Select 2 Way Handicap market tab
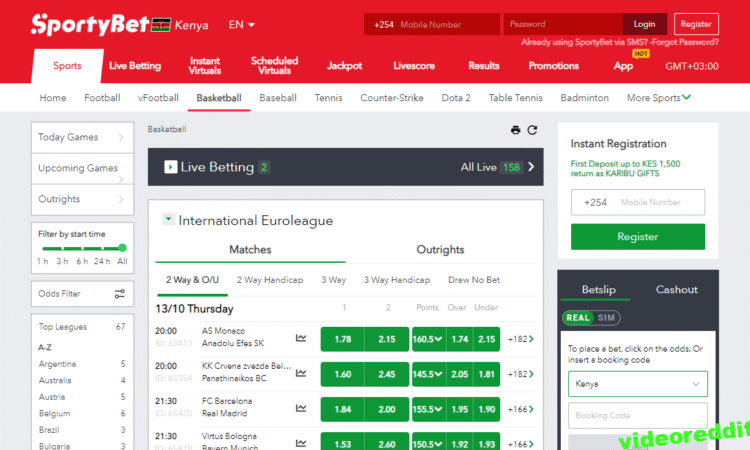The height and width of the screenshot is (450, 750). [x=270, y=280]
